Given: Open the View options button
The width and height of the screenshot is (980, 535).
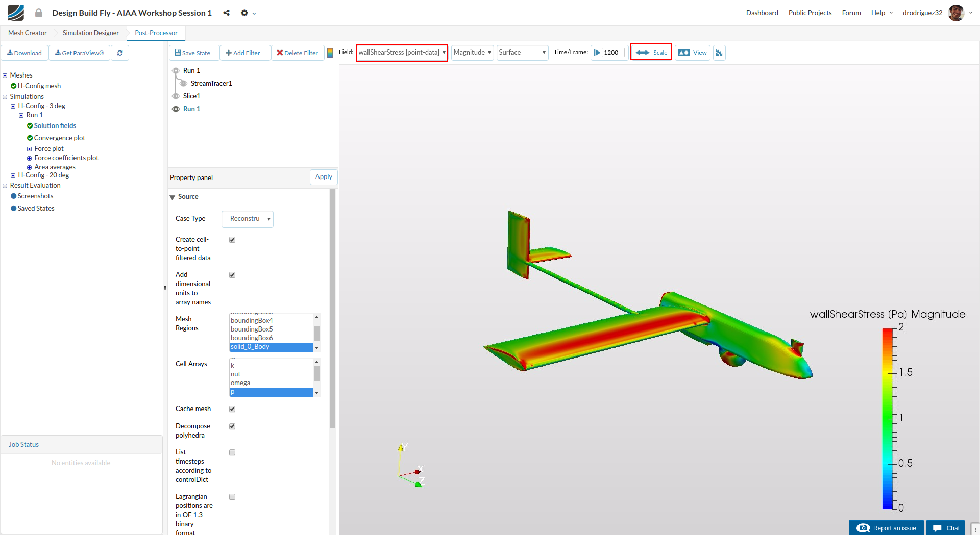Looking at the screenshot, I should 693,53.
